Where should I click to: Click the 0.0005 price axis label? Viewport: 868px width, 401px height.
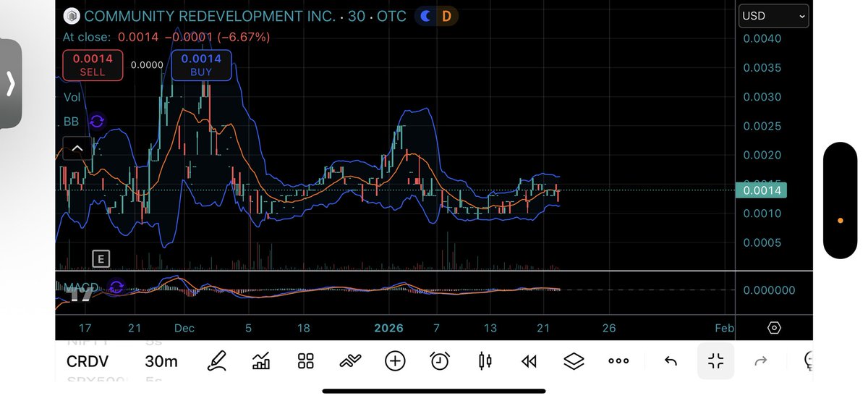[762, 242]
